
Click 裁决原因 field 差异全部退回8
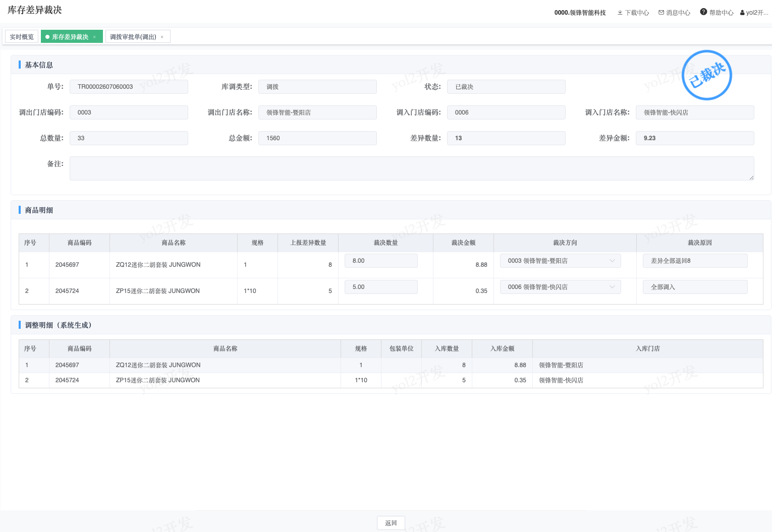[x=695, y=261]
